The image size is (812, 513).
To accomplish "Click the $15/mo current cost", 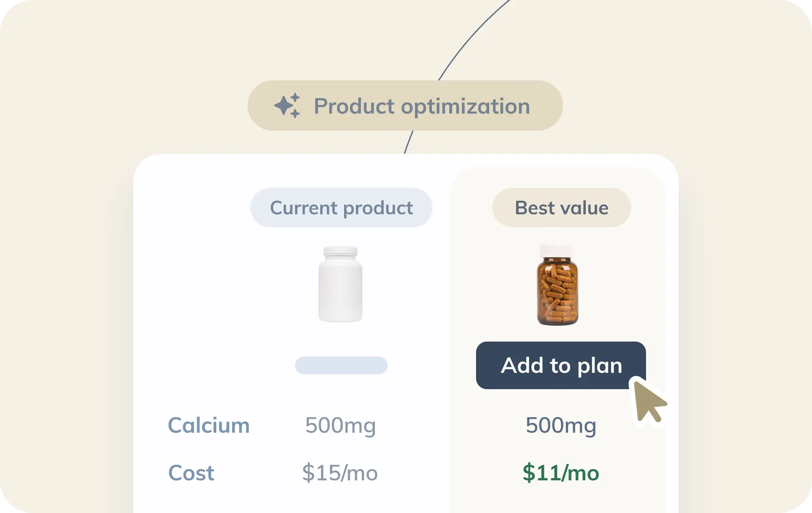I will [x=340, y=473].
